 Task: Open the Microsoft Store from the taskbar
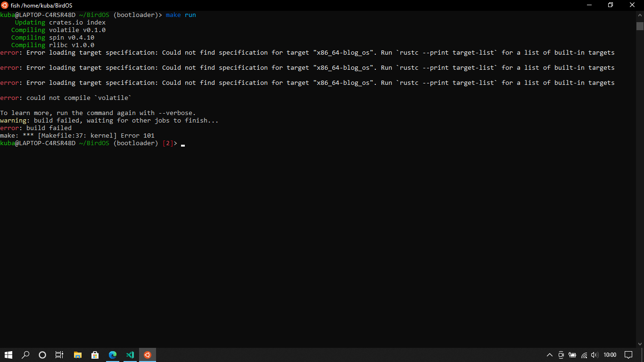tap(95, 355)
